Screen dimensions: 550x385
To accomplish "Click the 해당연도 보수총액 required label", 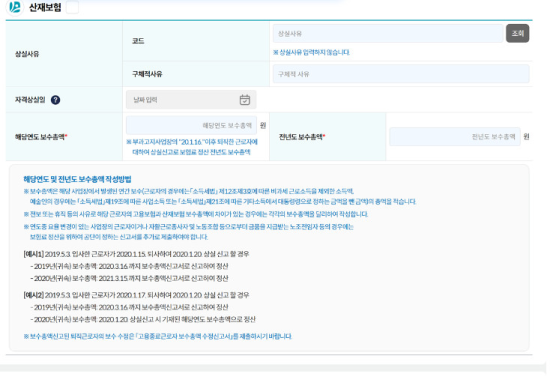I will [x=41, y=137].
